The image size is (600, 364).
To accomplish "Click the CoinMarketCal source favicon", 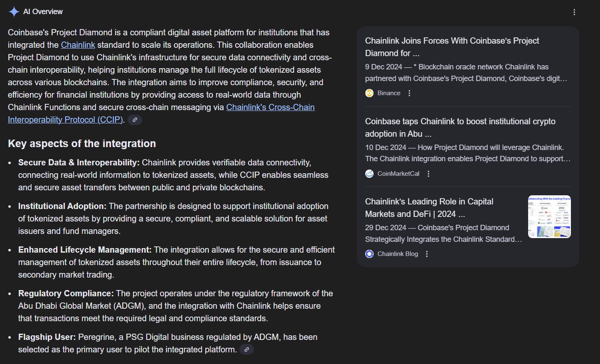I will pos(369,174).
